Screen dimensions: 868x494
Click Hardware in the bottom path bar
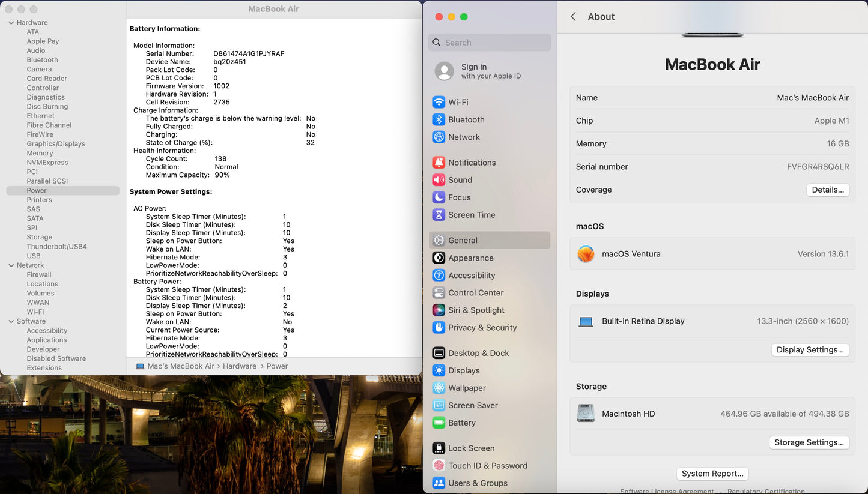tap(240, 366)
